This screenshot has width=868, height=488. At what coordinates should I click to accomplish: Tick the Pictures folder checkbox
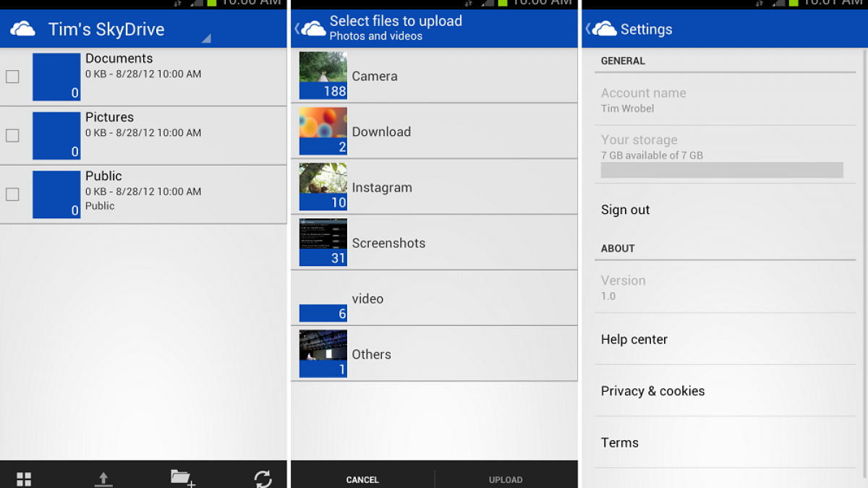pyautogui.click(x=12, y=135)
